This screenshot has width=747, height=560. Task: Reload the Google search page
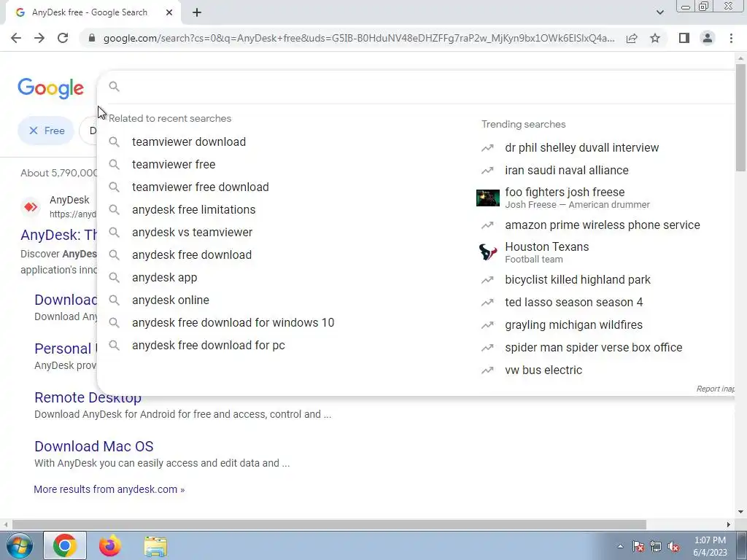63,38
